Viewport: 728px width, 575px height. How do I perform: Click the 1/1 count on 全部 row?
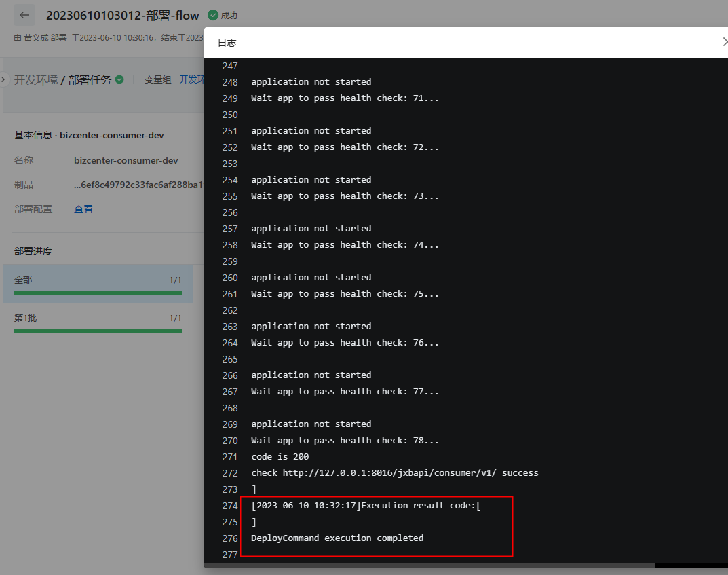(x=175, y=280)
